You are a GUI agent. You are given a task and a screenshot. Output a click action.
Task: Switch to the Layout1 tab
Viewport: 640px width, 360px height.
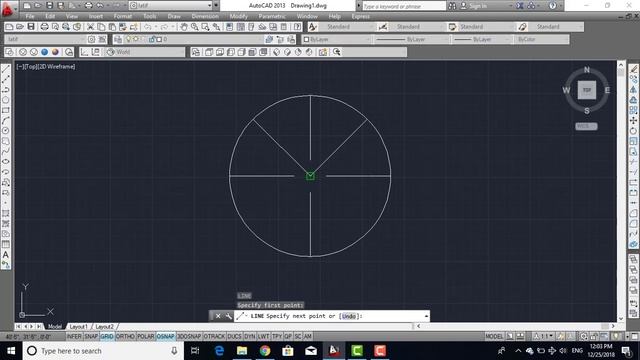(x=78, y=327)
